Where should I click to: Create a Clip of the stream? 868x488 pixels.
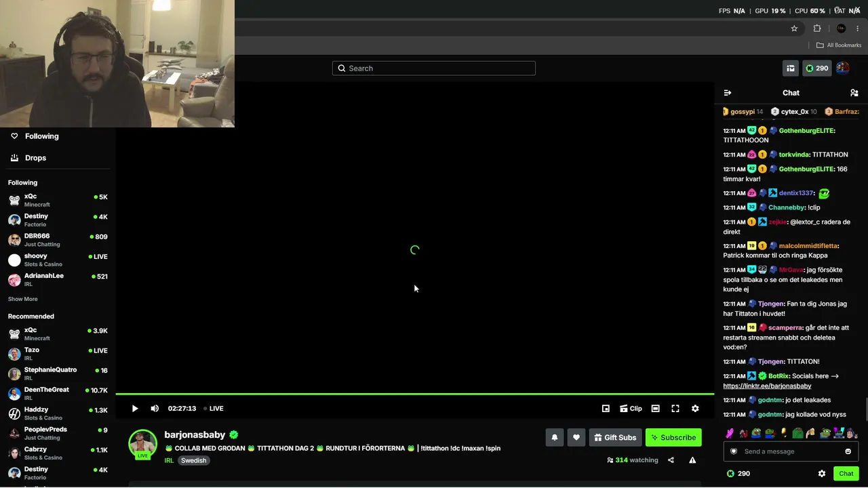[x=631, y=409]
